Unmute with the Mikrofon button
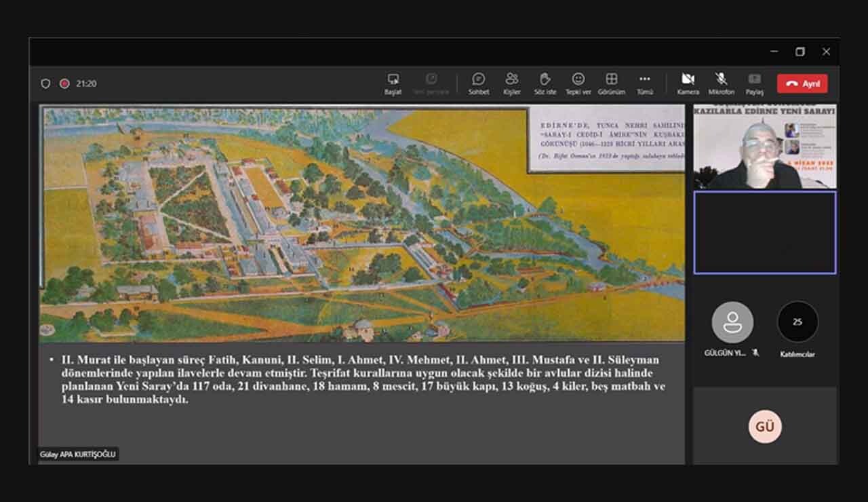This screenshot has width=868, height=502. pyautogui.click(x=721, y=83)
